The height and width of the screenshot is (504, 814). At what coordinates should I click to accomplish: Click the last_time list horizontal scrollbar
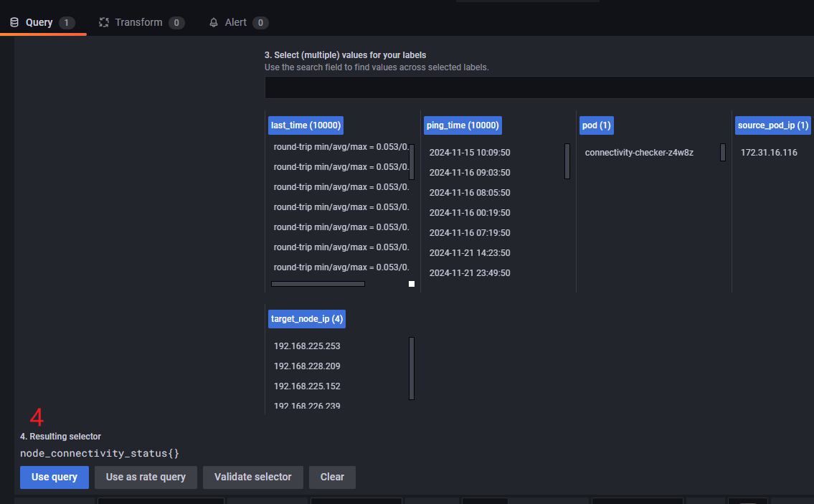pos(318,284)
